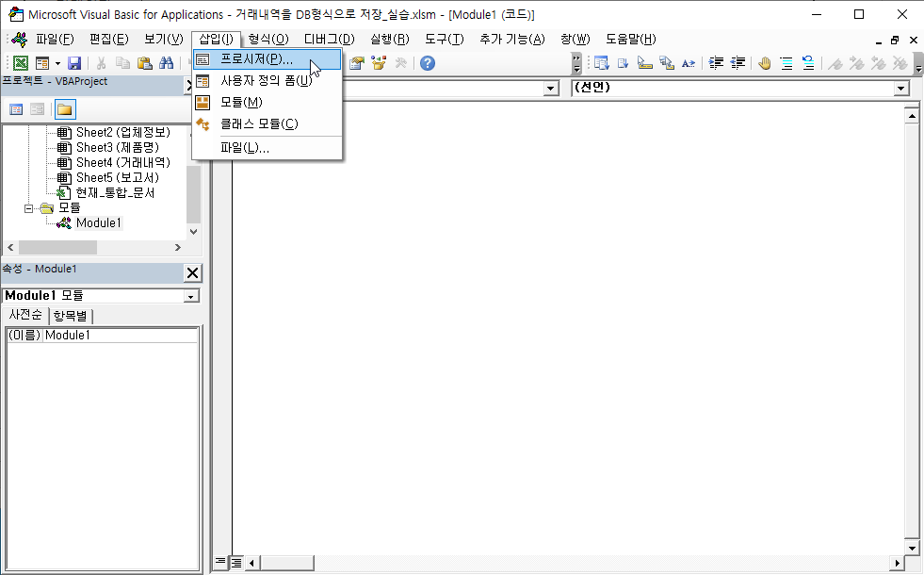Select Sheet4 (거래내역) in project tree
The height and width of the screenshot is (575, 924).
pyautogui.click(x=122, y=163)
